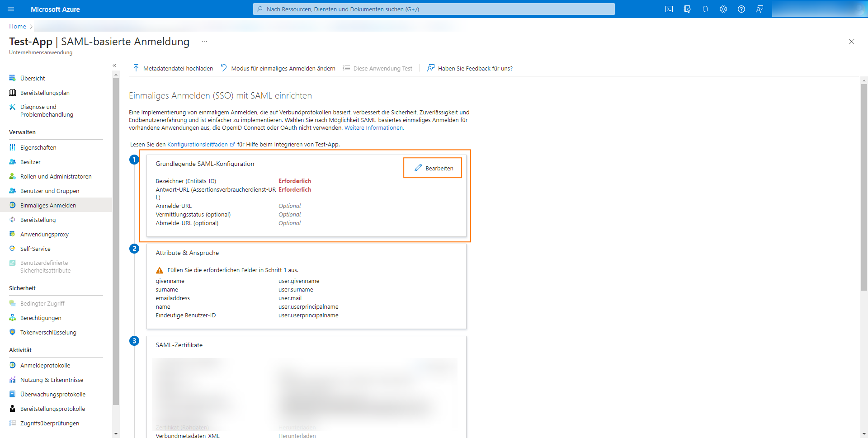Send feedback via the smiley icon

[759, 9]
